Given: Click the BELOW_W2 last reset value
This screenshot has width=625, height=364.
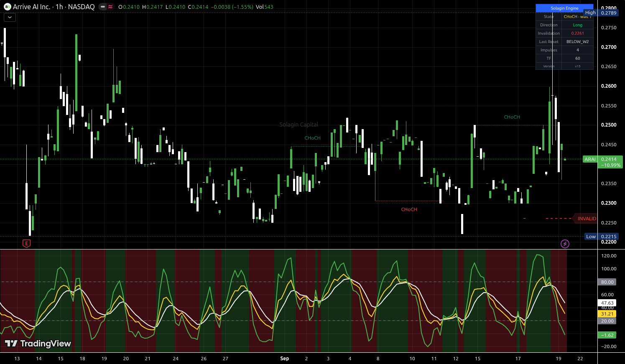Looking at the screenshot, I should point(577,42).
